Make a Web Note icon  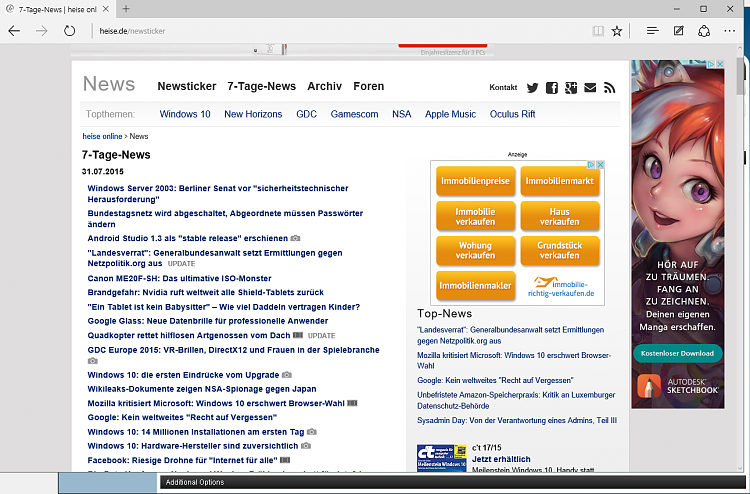click(x=678, y=31)
